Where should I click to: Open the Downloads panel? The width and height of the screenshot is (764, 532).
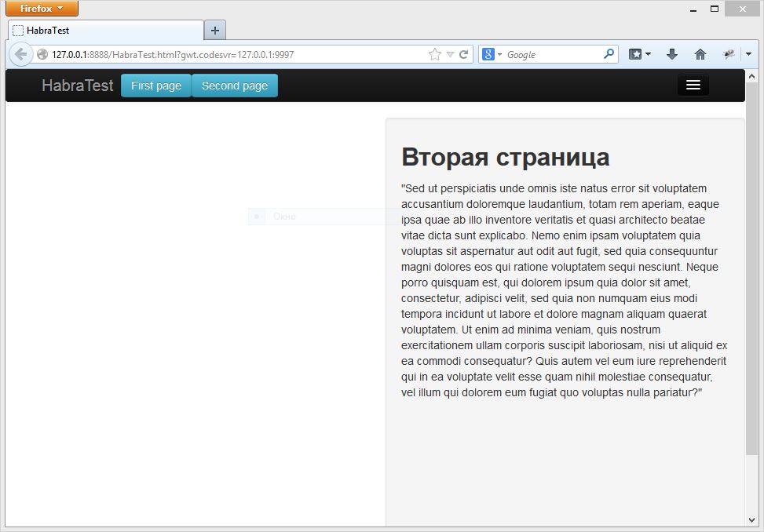coord(671,54)
